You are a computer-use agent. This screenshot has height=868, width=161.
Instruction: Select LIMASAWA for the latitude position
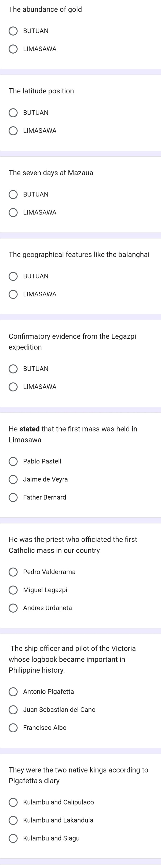[13, 131]
